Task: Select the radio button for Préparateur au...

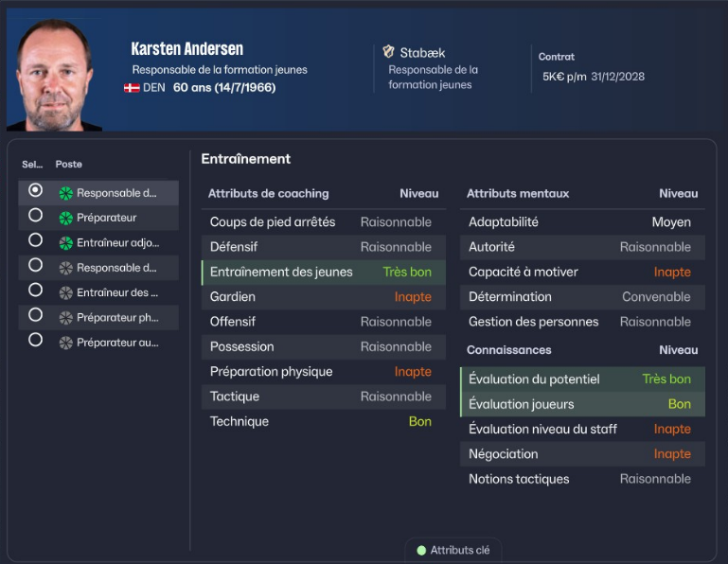Action: click(x=36, y=340)
